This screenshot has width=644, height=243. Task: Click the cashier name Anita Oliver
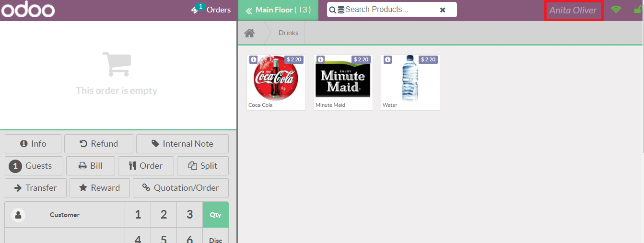(573, 10)
